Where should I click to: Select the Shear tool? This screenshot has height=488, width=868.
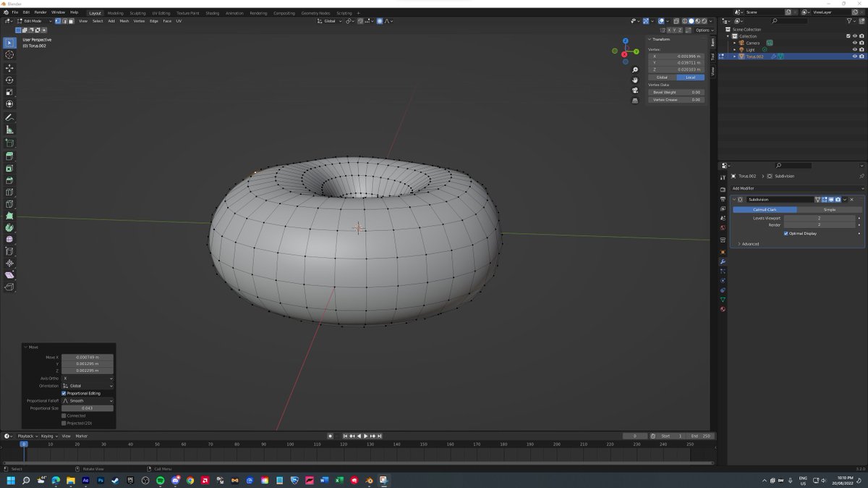[9, 275]
